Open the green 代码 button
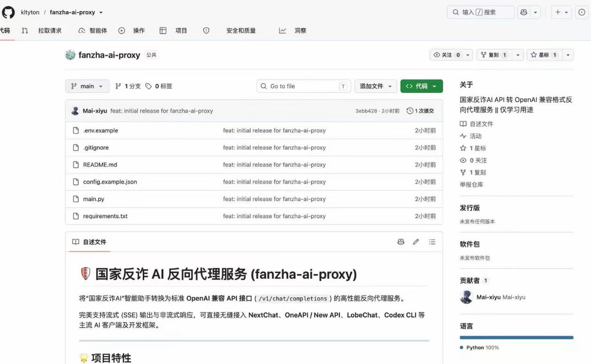This screenshot has height=364, width=591. pos(422,86)
